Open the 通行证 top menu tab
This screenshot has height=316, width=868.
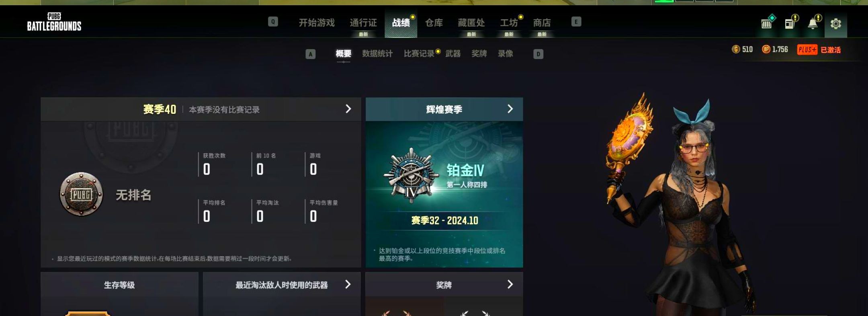[x=363, y=23]
